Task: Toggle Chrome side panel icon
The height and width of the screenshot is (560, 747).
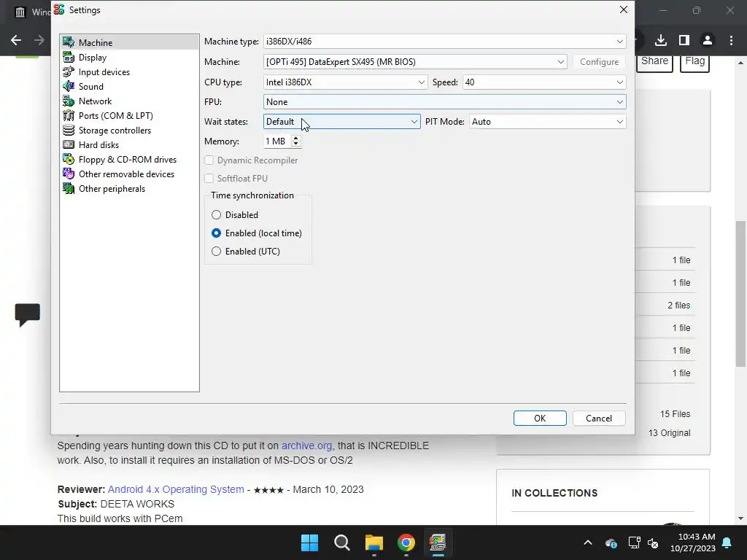Action: click(x=684, y=41)
